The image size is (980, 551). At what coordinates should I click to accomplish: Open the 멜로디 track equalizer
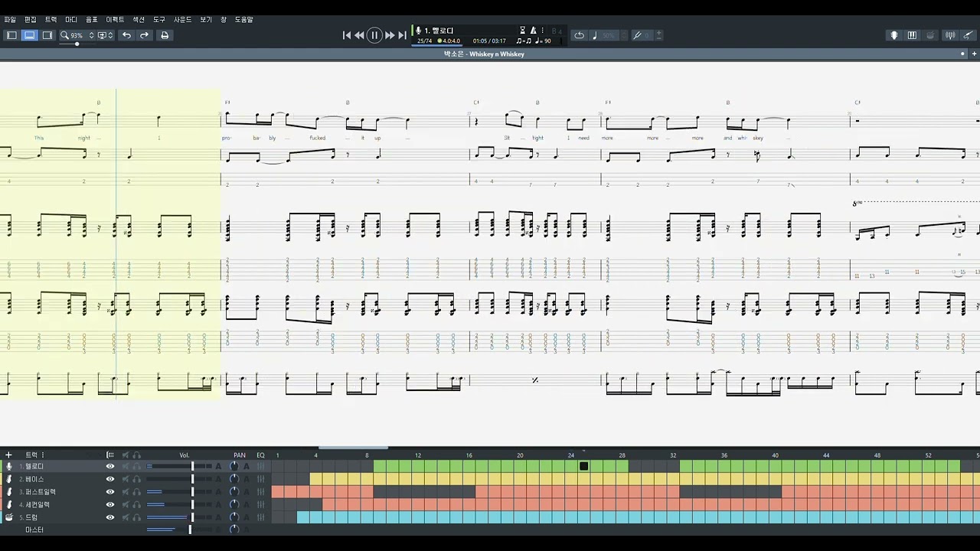pyautogui.click(x=261, y=466)
